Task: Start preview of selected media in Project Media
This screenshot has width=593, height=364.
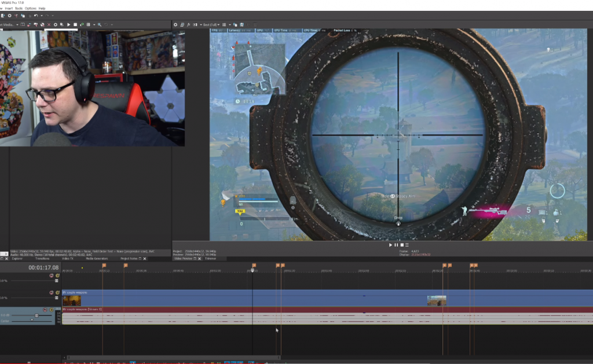Action: click(x=68, y=24)
